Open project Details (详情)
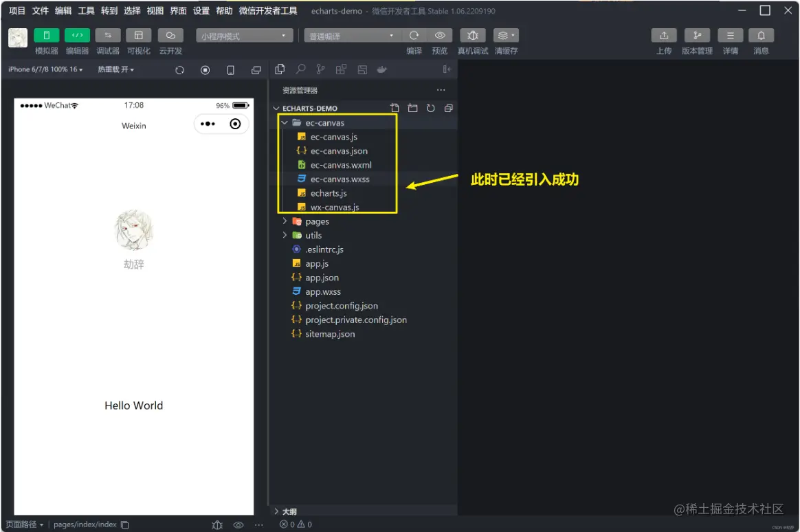 730,35
